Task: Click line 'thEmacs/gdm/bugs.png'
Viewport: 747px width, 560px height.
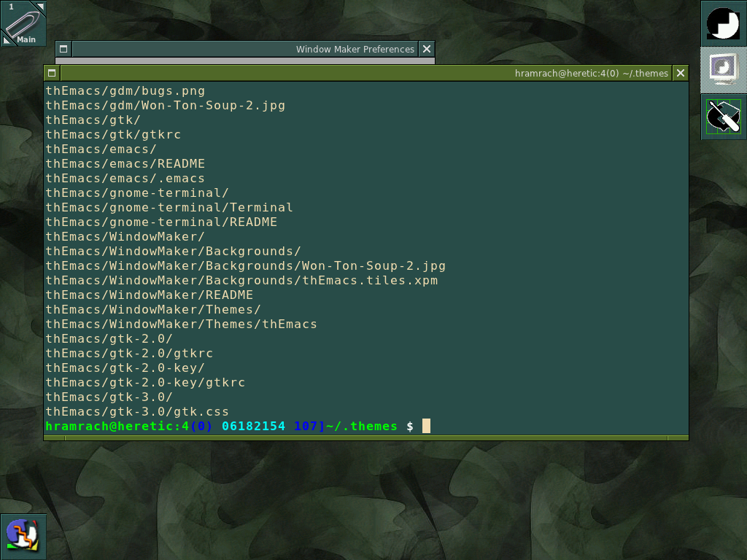Action: pos(125,90)
